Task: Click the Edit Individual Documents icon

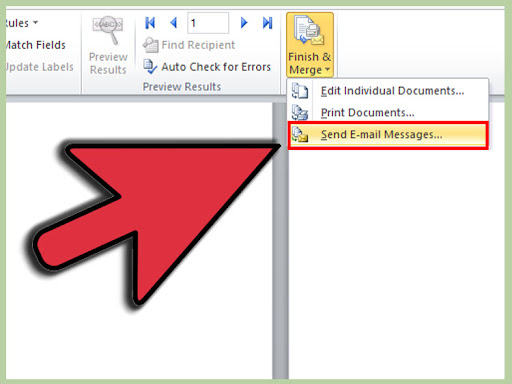Action: [300, 91]
